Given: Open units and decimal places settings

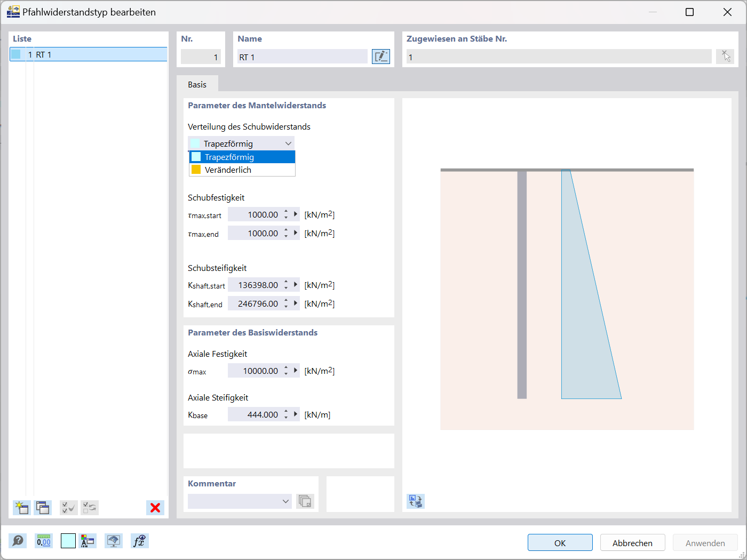Looking at the screenshot, I should coord(43,540).
